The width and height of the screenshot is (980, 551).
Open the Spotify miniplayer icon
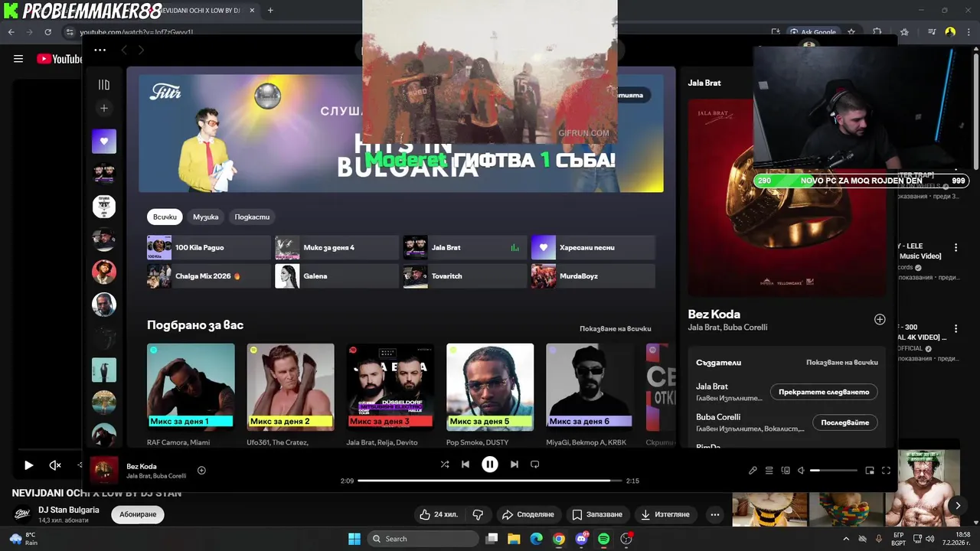870,471
